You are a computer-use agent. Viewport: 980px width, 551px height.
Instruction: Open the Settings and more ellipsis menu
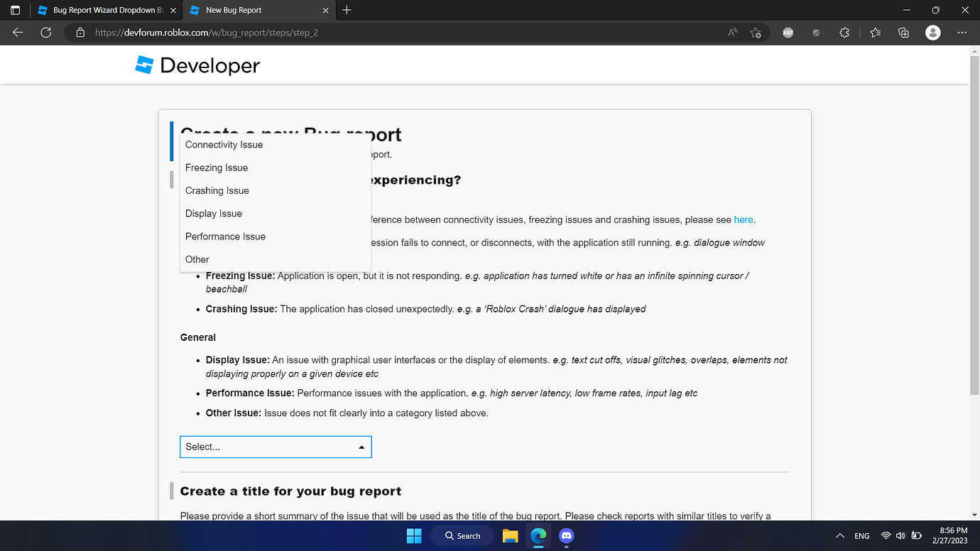[962, 32]
